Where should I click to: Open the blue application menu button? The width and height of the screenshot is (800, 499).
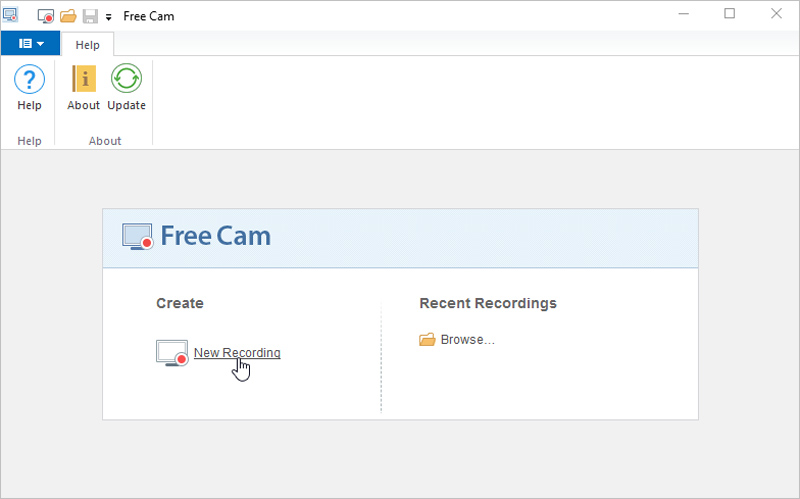[x=30, y=44]
